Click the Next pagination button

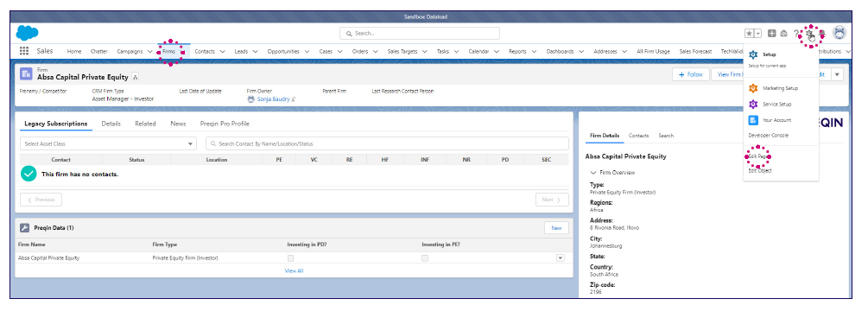[552, 200]
